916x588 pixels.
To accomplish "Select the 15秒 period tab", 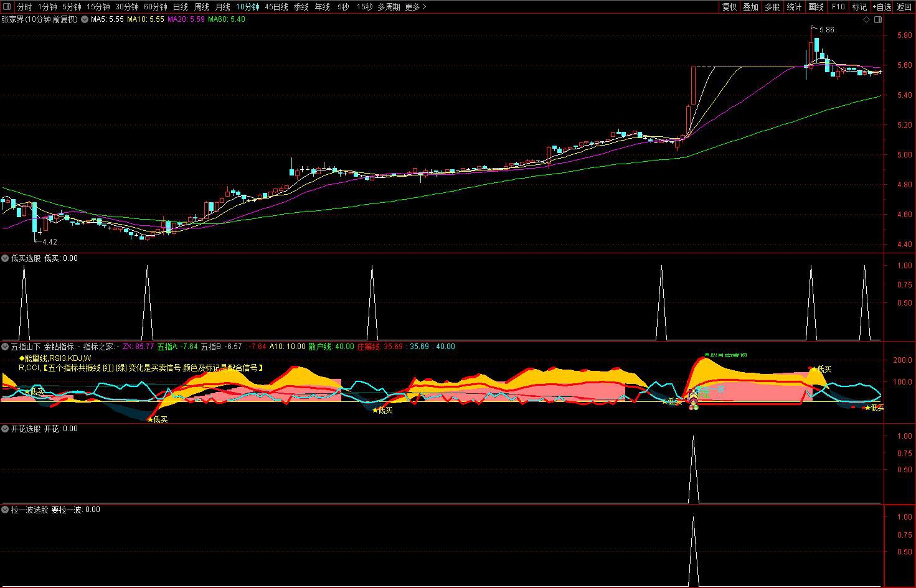I will pos(364,7).
